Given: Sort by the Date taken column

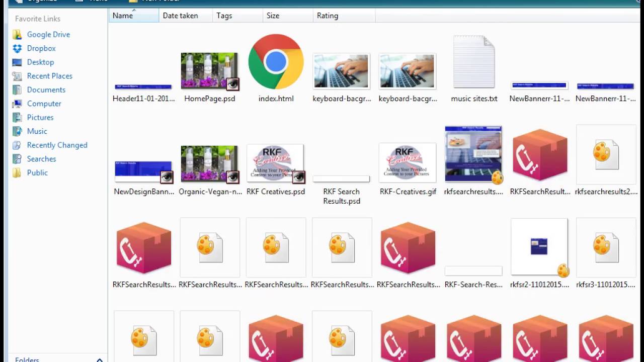Looking at the screenshot, I should (186, 16).
